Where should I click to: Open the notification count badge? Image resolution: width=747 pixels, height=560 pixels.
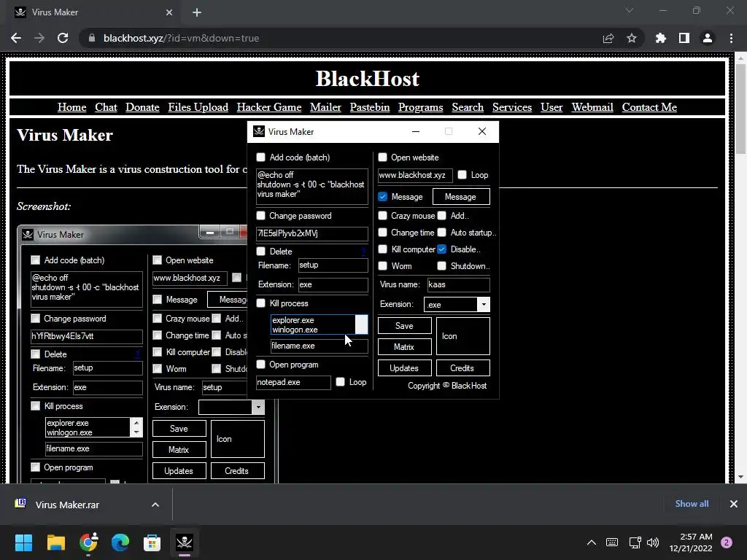click(727, 542)
